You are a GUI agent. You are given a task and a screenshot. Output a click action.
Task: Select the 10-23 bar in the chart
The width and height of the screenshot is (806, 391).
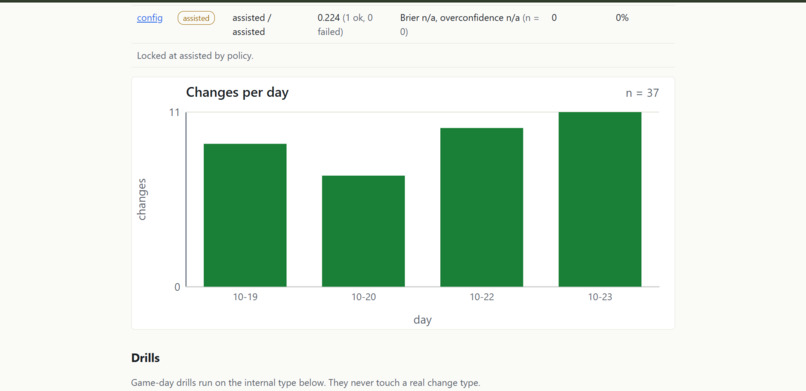(x=600, y=199)
